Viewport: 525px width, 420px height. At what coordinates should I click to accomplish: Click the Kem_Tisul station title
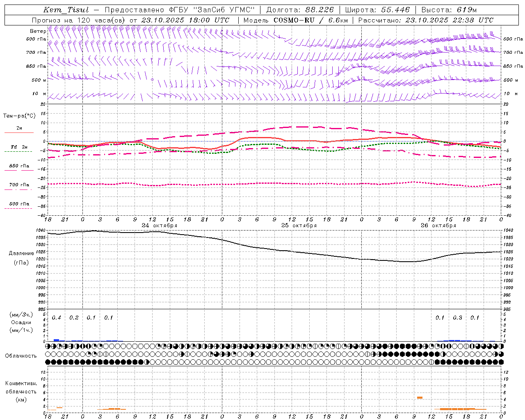click(66, 10)
